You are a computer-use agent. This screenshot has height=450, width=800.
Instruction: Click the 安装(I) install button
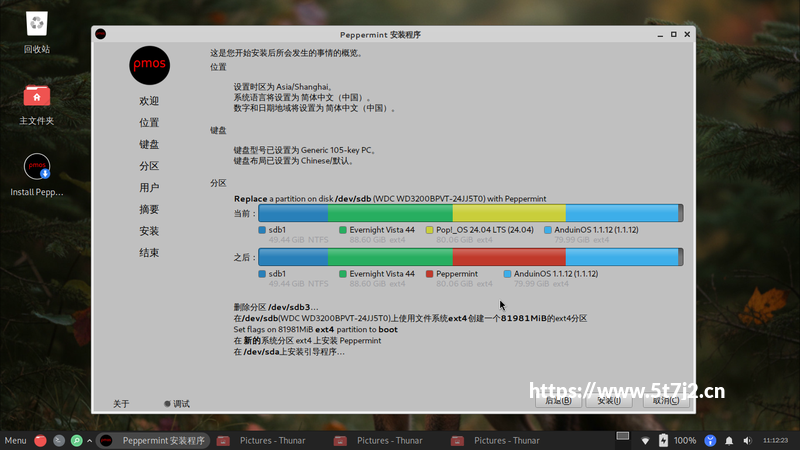point(609,401)
